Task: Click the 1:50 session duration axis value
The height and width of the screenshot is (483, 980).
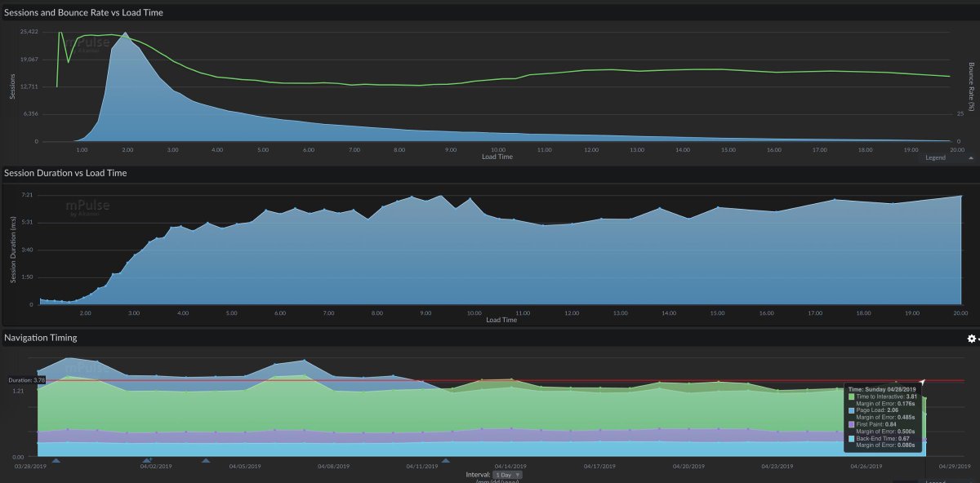Action: tap(27, 277)
